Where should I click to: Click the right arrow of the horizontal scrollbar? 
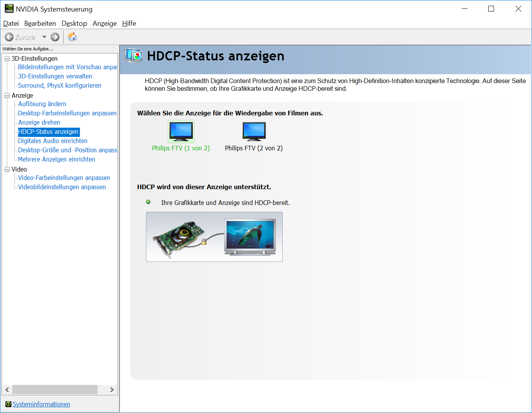(x=112, y=390)
